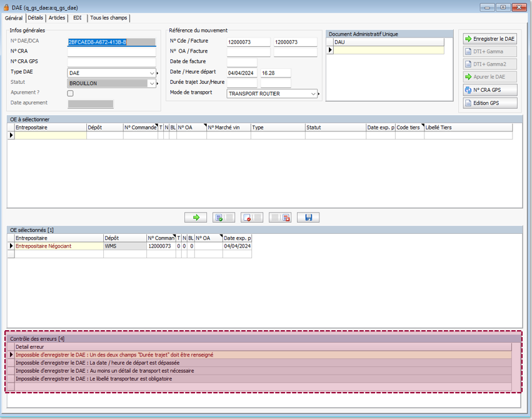Toggle the Apurement checkbox
This screenshot has width=532, height=419.
[x=70, y=93]
